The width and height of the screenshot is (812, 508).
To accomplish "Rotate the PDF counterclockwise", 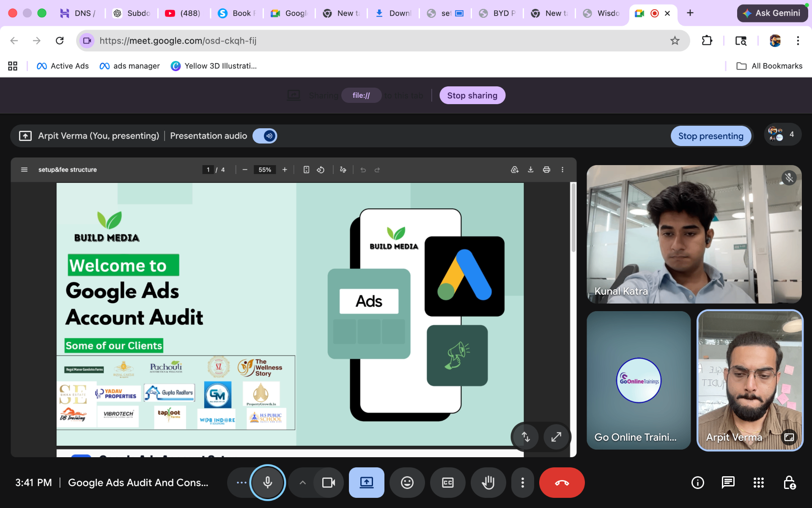I will pyautogui.click(x=321, y=170).
